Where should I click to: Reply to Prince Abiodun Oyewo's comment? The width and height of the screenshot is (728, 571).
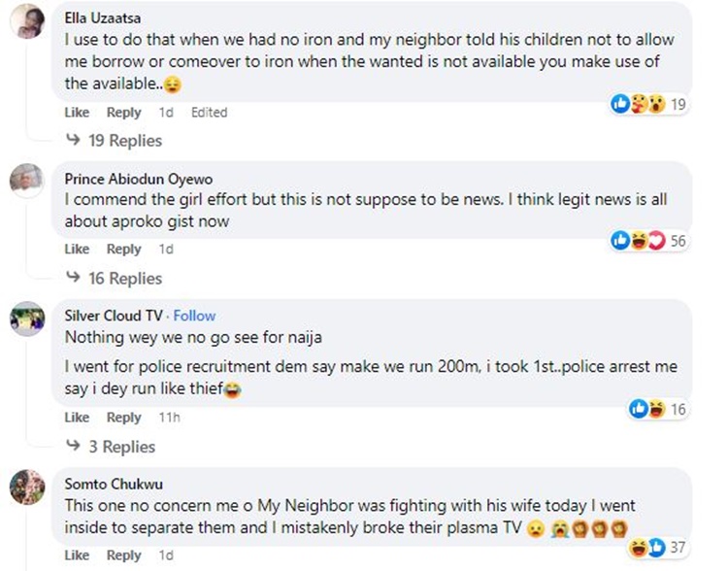tap(123, 250)
